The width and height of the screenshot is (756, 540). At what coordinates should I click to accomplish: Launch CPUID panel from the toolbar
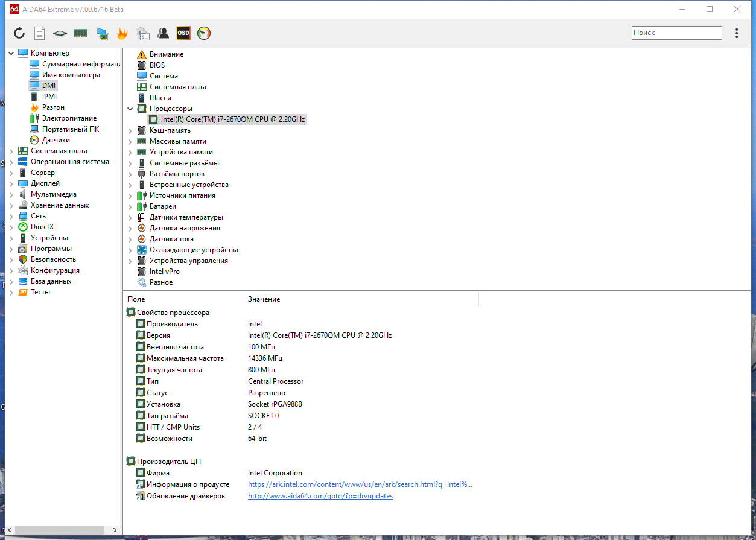(60, 33)
